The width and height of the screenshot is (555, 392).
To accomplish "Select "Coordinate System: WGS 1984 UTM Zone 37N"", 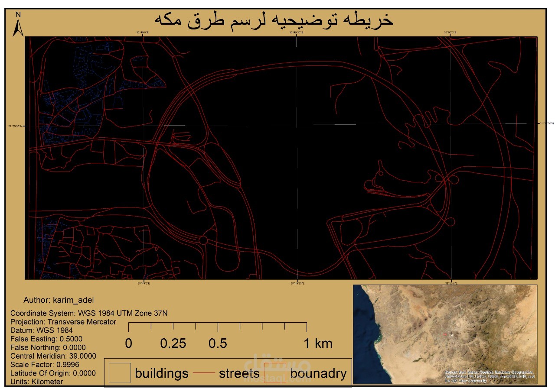I will pyautogui.click(x=89, y=313).
